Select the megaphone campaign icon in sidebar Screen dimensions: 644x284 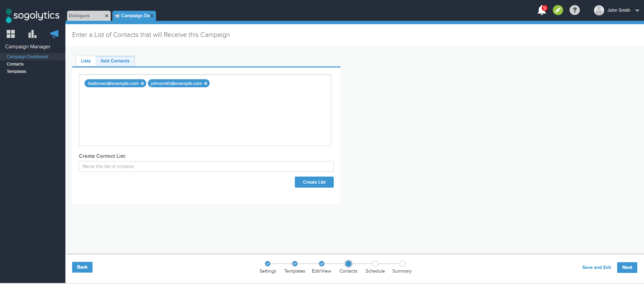(54, 34)
